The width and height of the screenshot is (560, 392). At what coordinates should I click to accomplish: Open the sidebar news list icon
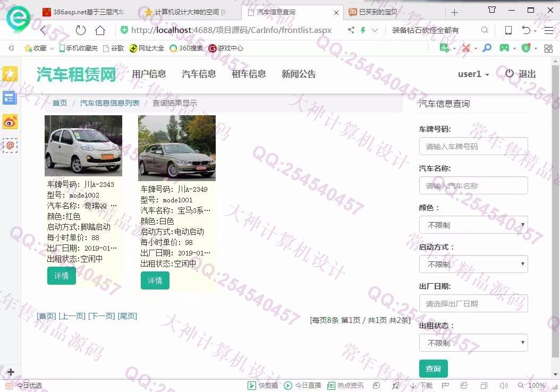coord(10,97)
